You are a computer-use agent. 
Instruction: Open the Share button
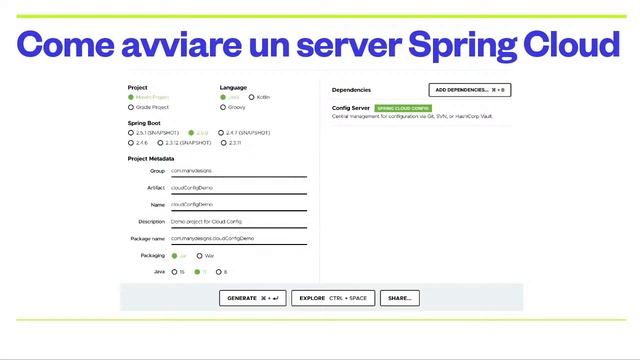pyautogui.click(x=400, y=298)
